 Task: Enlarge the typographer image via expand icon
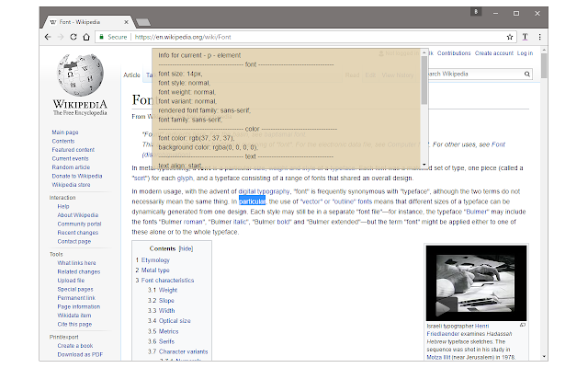(523, 325)
